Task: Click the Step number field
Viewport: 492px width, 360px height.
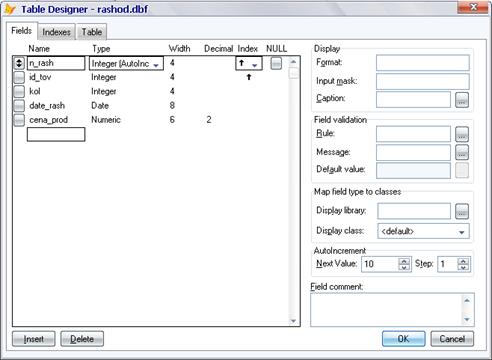Action: point(448,264)
